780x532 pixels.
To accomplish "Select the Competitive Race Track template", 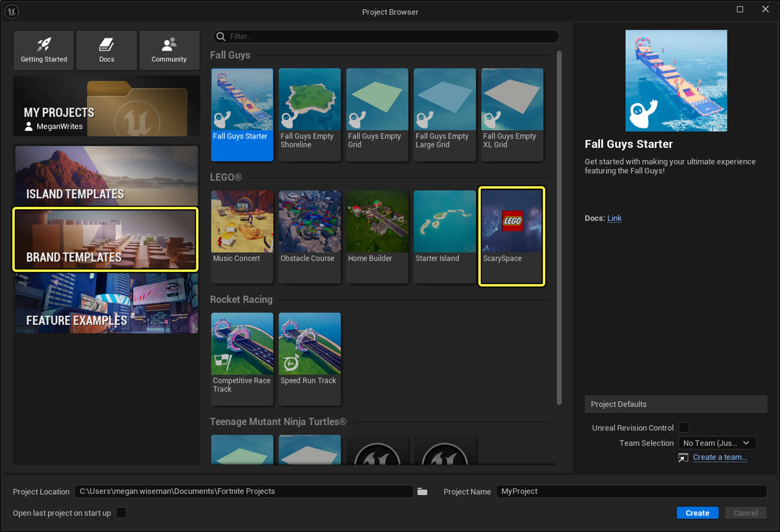I will [242, 359].
